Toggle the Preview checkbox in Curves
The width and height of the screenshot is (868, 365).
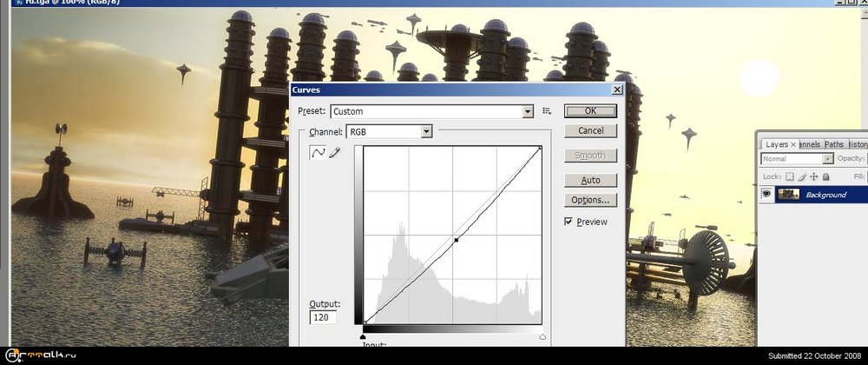tap(569, 222)
